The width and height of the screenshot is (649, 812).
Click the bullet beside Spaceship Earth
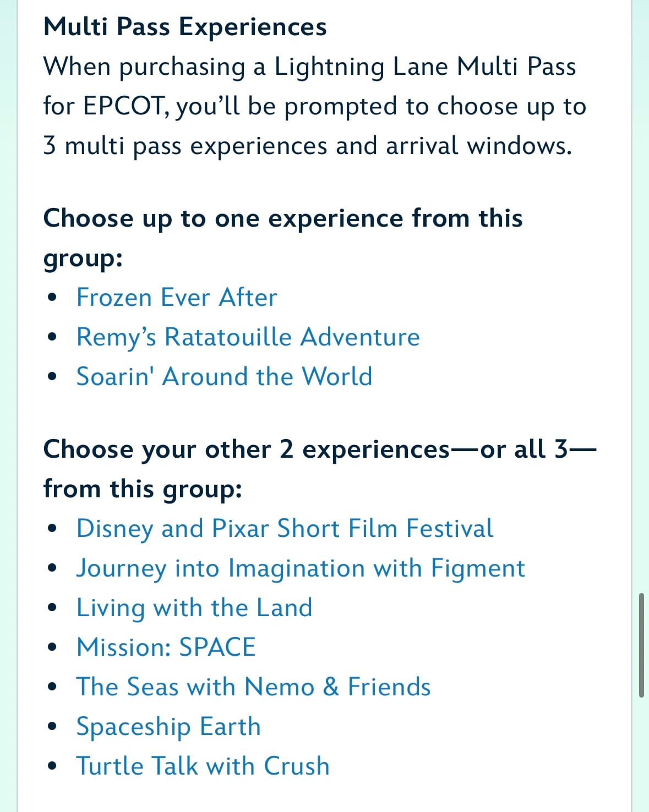tap(52, 727)
